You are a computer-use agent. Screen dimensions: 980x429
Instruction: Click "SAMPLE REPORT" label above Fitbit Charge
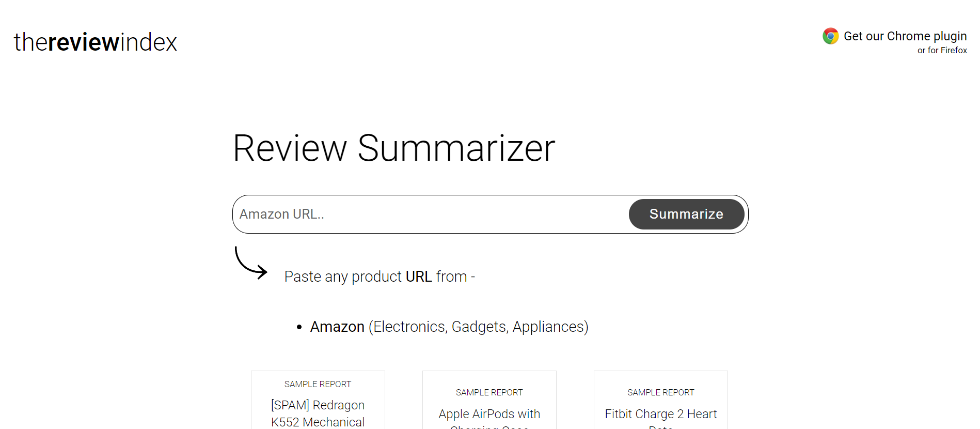pyautogui.click(x=661, y=392)
